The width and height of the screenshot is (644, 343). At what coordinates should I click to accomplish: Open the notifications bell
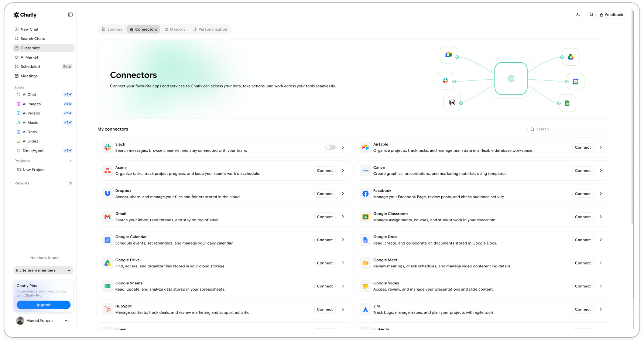[x=591, y=15]
